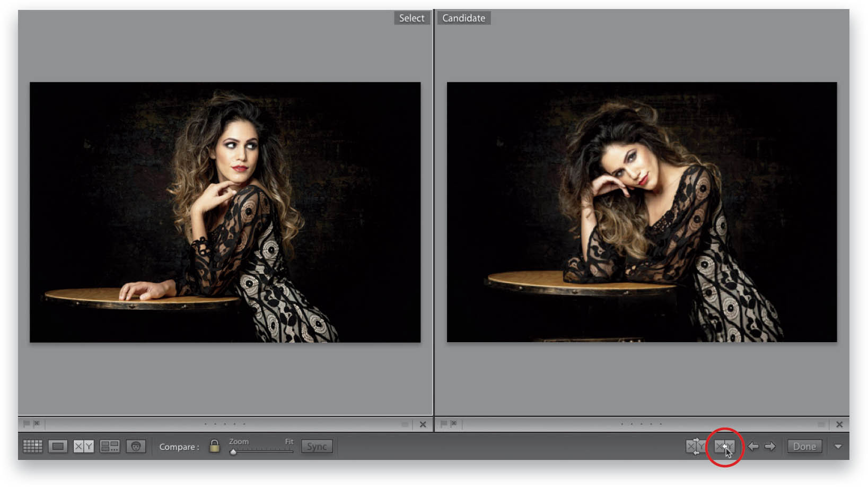Select the Grid view icon
Viewport: 868px width, 487px height.
tap(33, 446)
